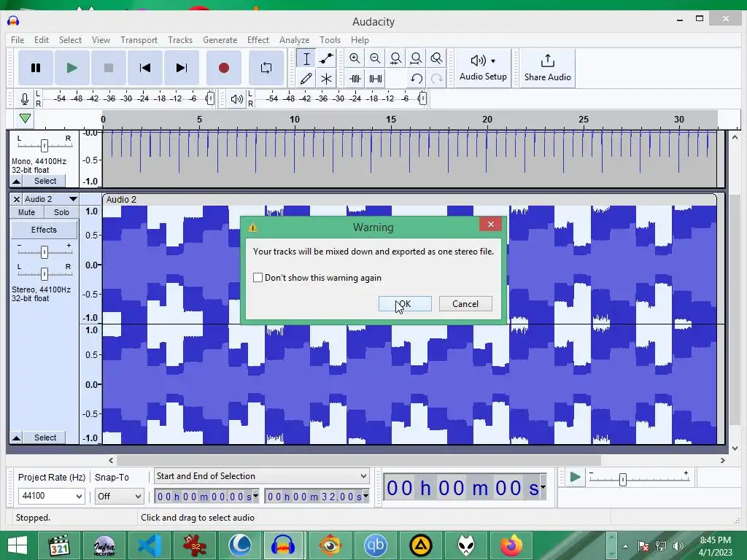The width and height of the screenshot is (747, 560).
Task: Select the Multi-tool asterisk icon
Action: [x=326, y=79]
